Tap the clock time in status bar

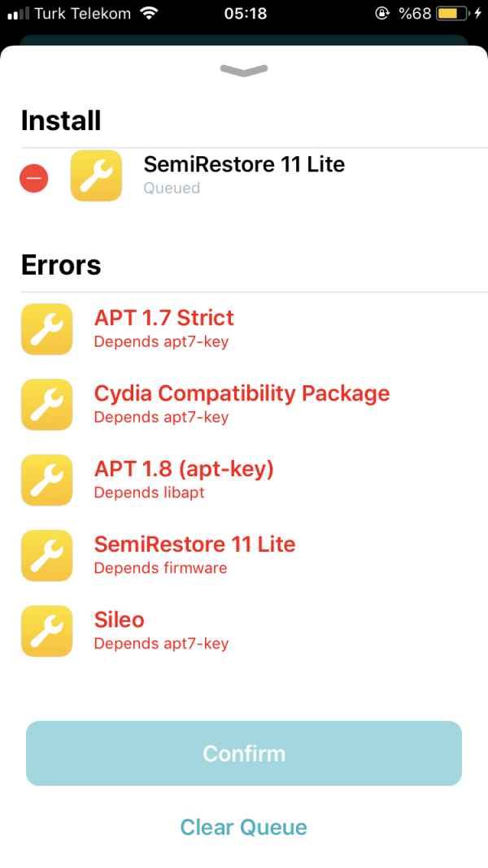tap(244, 14)
